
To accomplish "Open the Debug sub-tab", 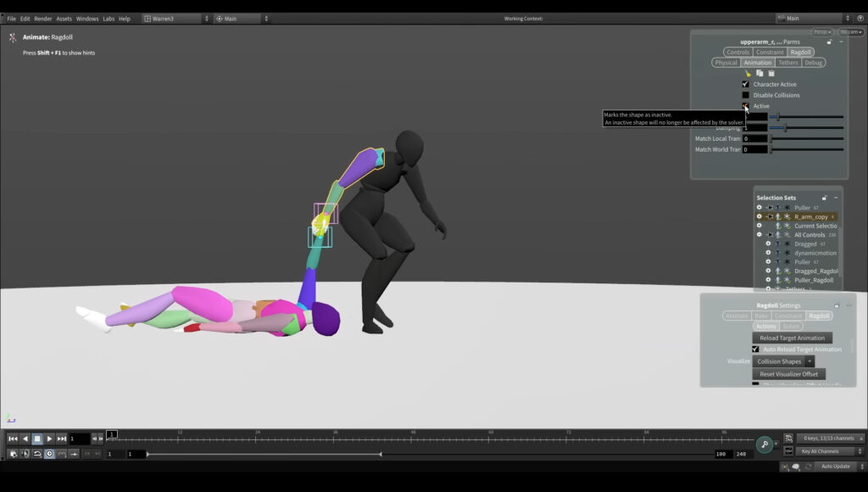I will coord(813,63).
